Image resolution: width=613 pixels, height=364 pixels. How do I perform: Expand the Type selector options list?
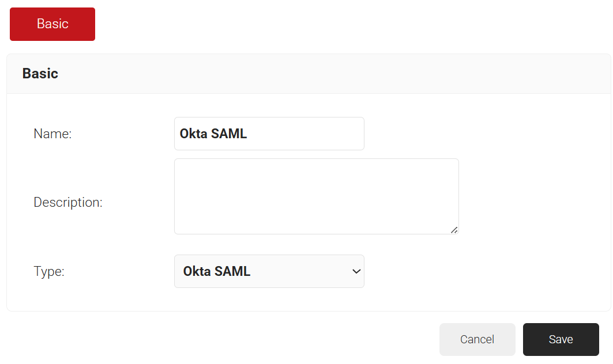(x=269, y=271)
